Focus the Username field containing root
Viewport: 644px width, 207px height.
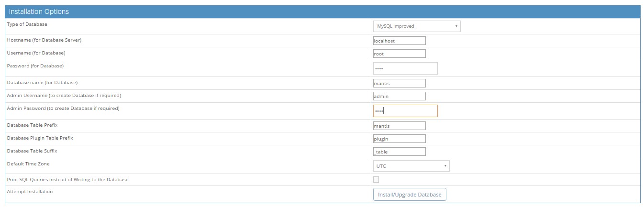[399, 54]
